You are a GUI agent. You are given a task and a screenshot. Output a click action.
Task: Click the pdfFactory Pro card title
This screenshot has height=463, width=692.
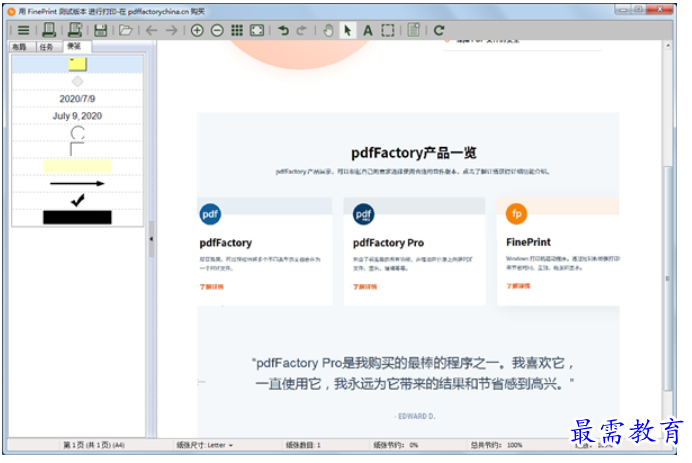tap(388, 243)
